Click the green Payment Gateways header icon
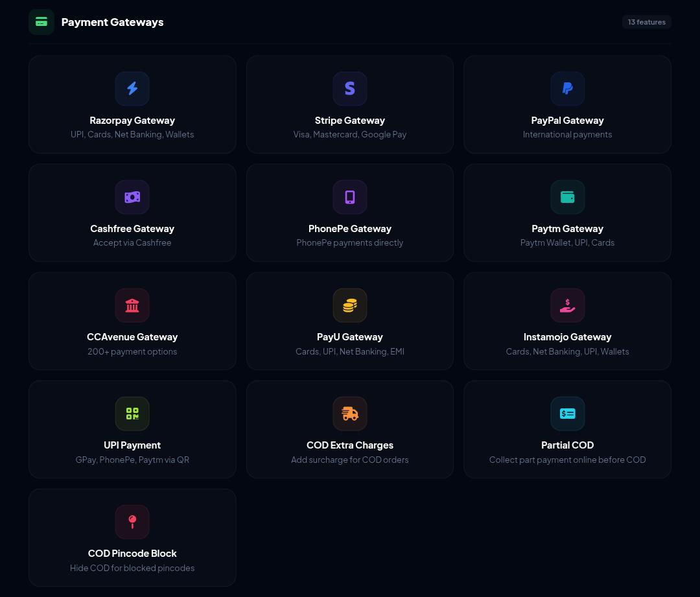This screenshot has height=597, width=700. coord(41,22)
